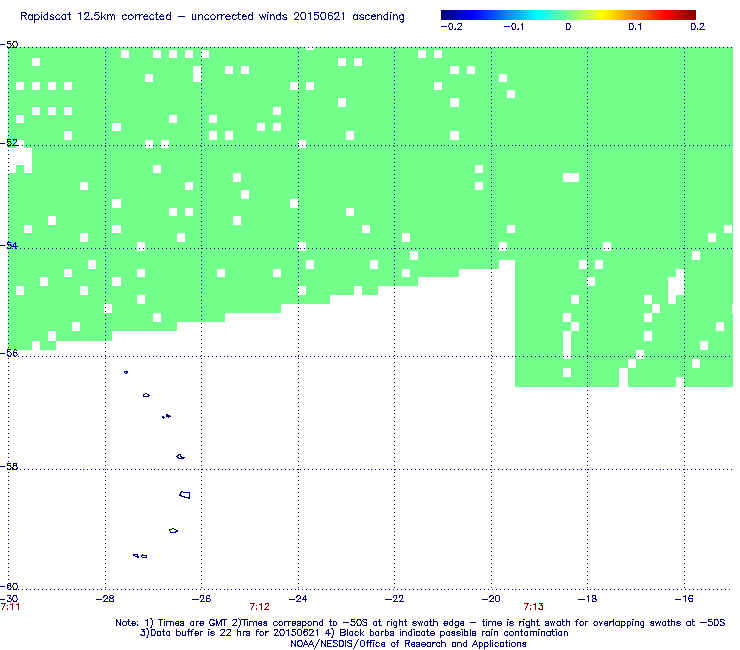Click the title text 'Rapidscat 12.5km corrected'
740x650 pixels.
click(x=96, y=17)
